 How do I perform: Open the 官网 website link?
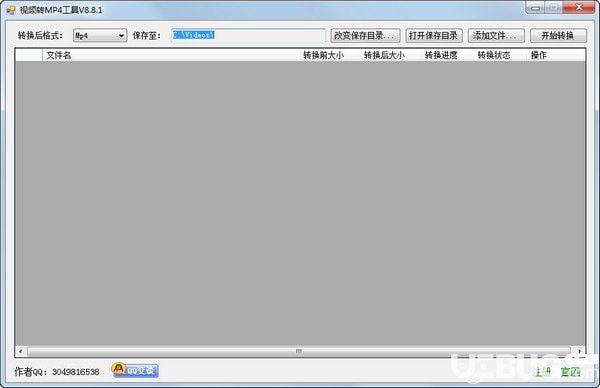pyautogui.click(x=570, y=372)
